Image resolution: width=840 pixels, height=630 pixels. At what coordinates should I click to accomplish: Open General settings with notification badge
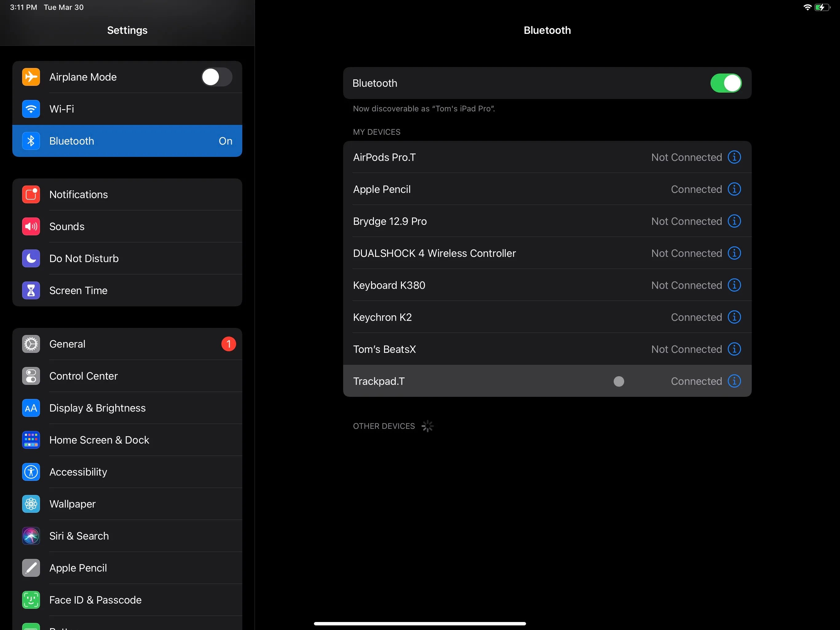67,344
